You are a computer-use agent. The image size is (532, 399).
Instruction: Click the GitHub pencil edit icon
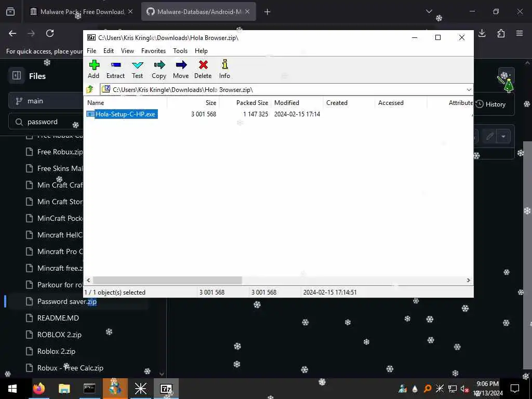coord(489,137)
